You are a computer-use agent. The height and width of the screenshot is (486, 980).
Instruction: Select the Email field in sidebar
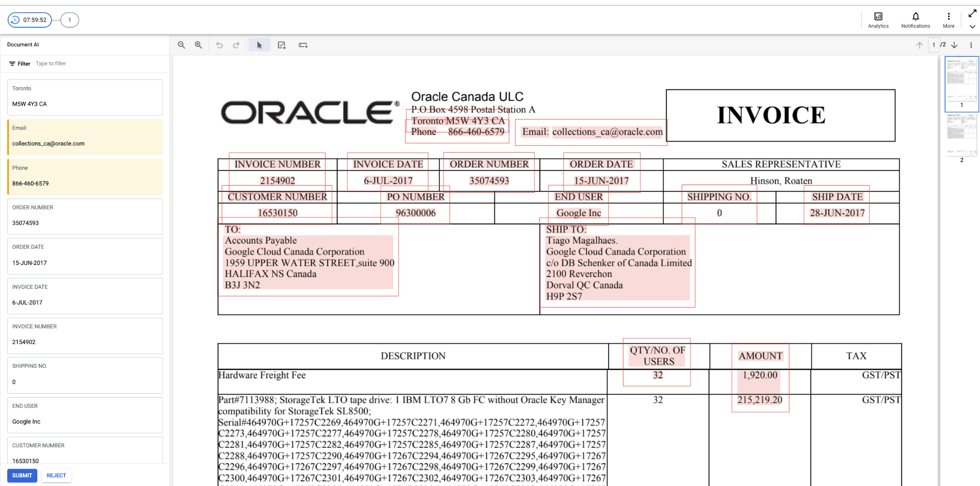(85, 137)
